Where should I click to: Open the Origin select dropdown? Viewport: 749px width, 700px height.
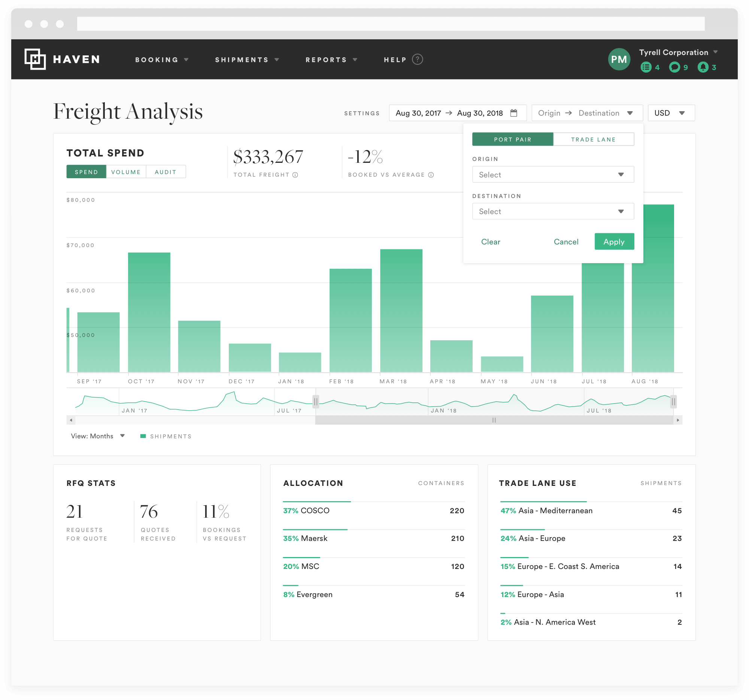tap(553, 175)
